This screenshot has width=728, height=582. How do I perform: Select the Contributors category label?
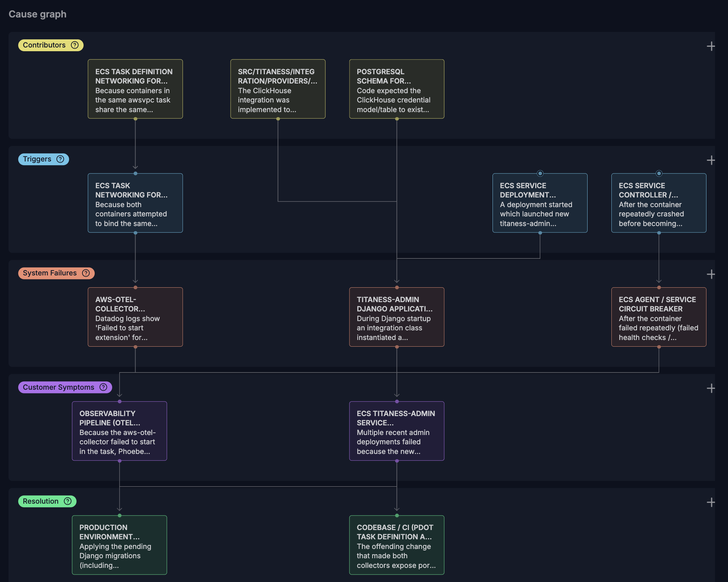click(44, 45)
